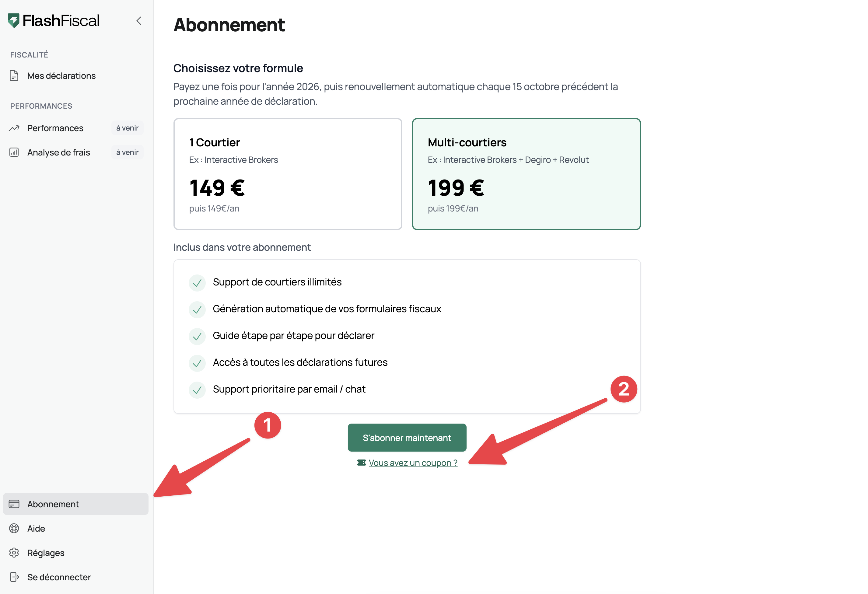Click the Vous avez un coupon link
This screenshot has height=594, width=868.
pos(413,463)
